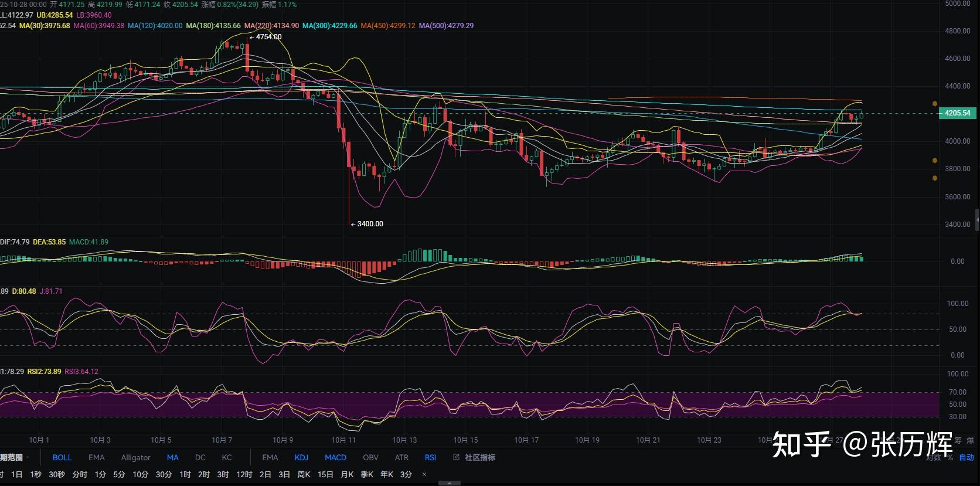Expand the bottom panel arrow handle
This screenshot has height=486, width=980.
449,483
